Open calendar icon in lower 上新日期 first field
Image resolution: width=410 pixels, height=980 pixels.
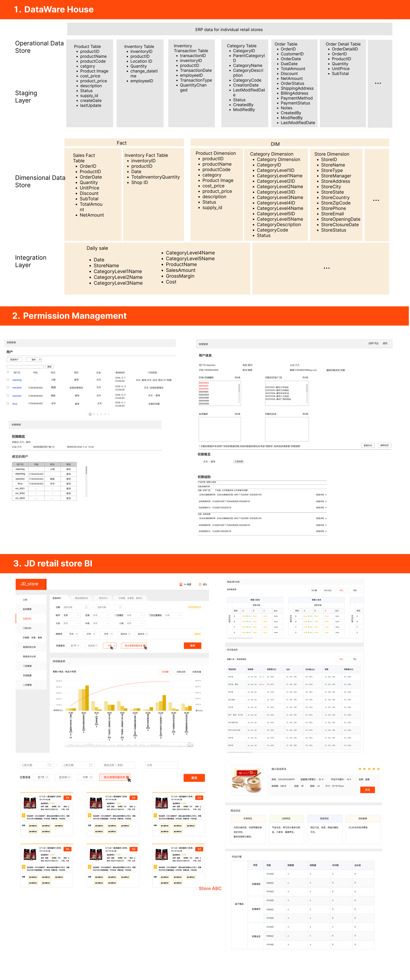[x=49, y=765]
